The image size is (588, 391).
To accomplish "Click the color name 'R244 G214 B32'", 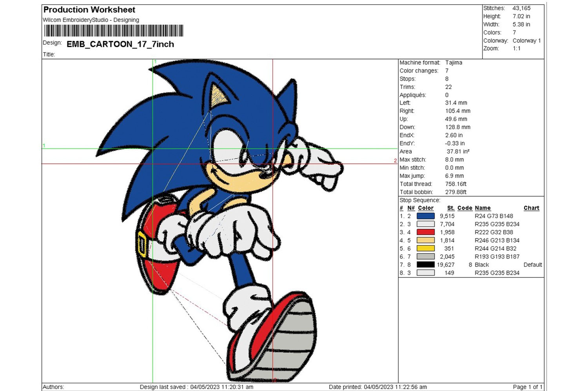I will pos(495,248).
